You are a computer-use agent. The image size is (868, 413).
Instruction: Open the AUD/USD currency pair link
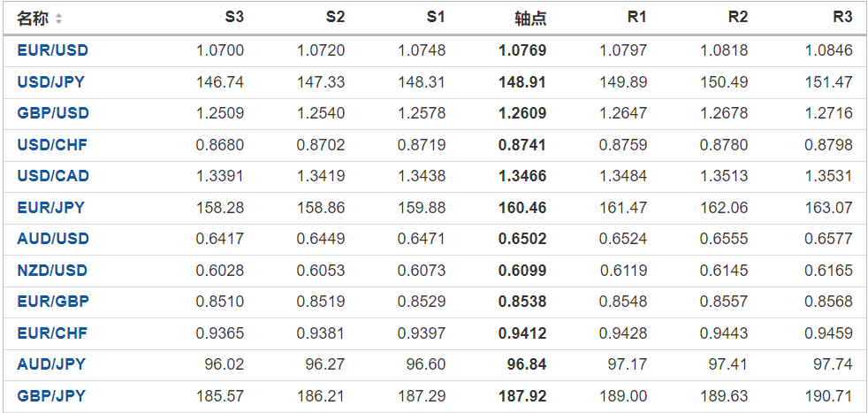point(53,239)
